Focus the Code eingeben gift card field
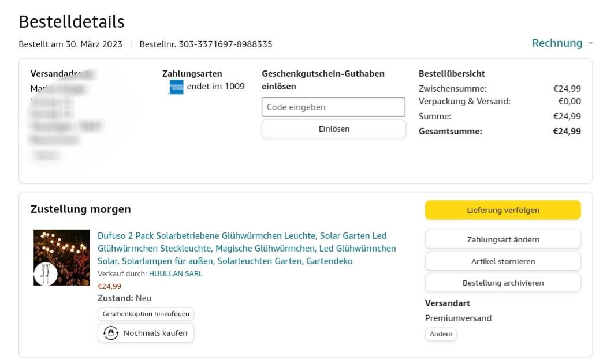603x364 pixels. pyautogui.click(x=333, y=107)
